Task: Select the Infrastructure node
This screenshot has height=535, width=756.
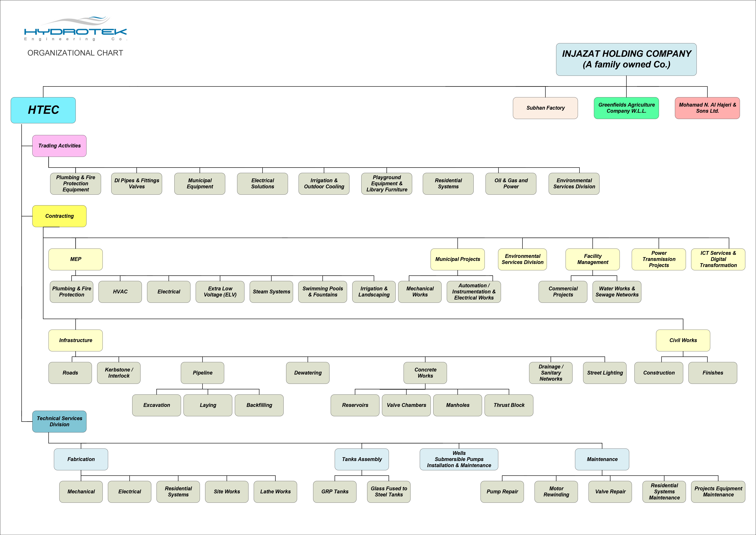Action: click(75, 340)
